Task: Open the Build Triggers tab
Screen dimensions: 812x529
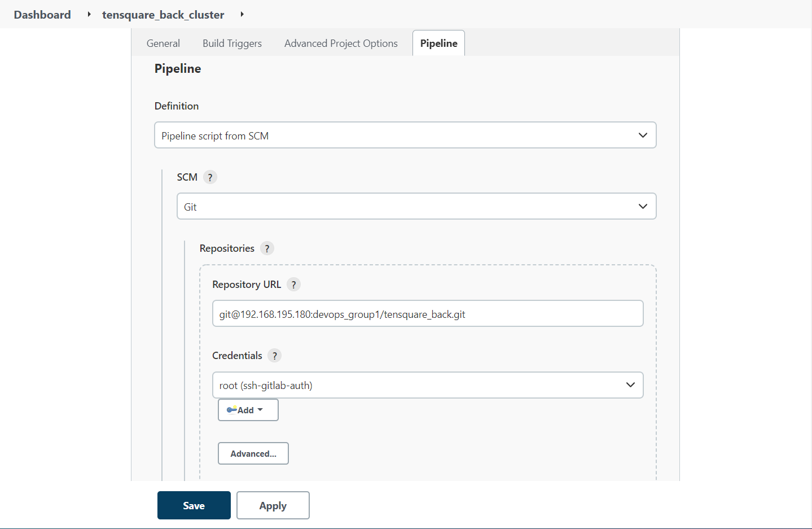Action: [x=232, y=43]
